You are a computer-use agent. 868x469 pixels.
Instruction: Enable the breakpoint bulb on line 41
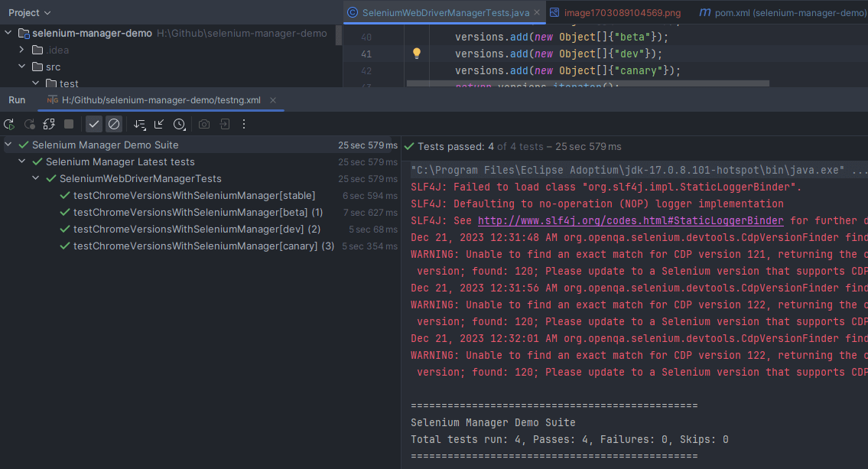[416, 54]
